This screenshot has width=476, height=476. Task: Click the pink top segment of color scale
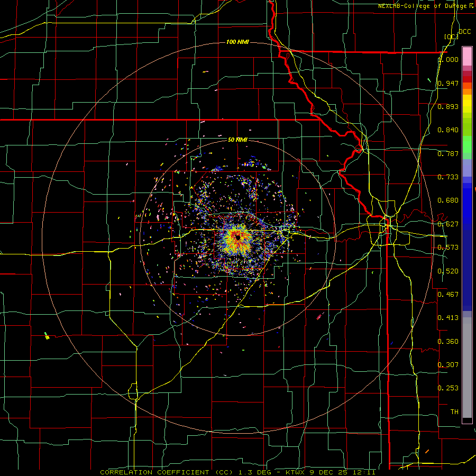[x=467, y=56]
